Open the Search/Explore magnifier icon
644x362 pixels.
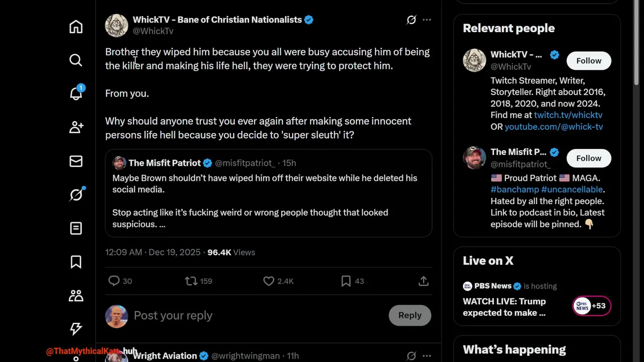coord(76,60)
